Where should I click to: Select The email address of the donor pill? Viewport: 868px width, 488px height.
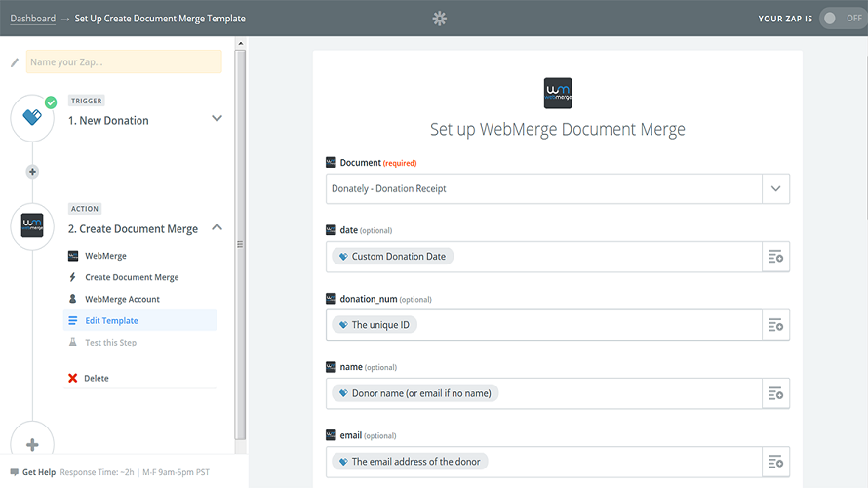410,462
